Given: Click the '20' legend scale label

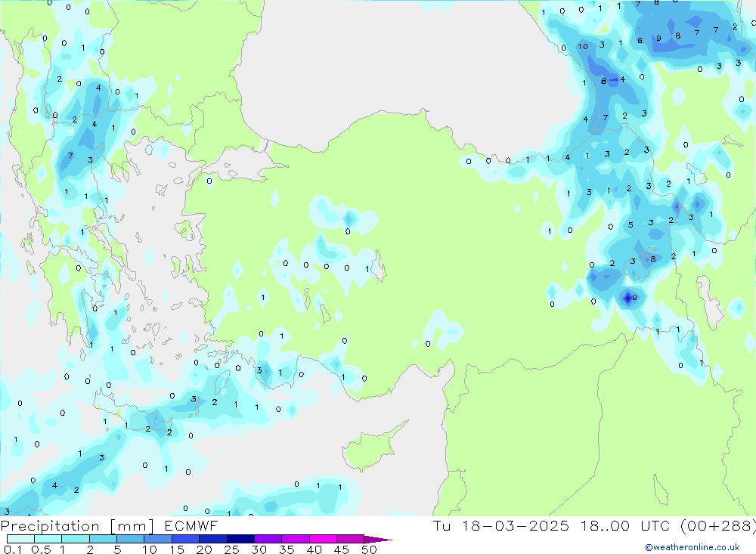Looking at the screenshot, I should [x=204, y=549].
